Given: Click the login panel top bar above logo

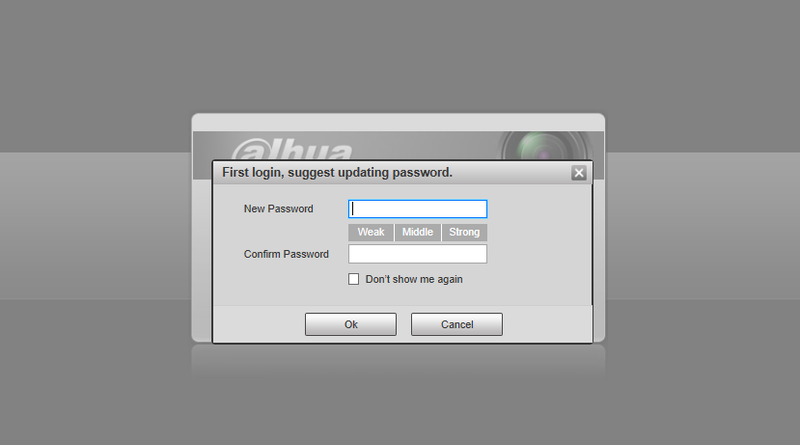Looking at the screenshot, I should (398, 122).
